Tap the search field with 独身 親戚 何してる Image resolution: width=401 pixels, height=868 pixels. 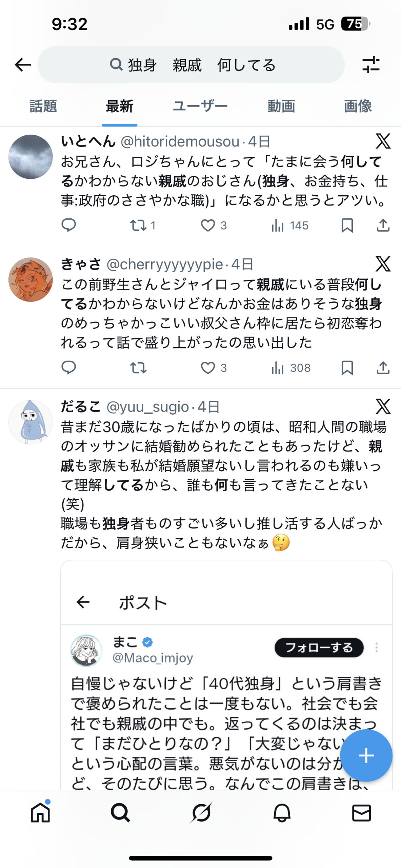[191, 65]
